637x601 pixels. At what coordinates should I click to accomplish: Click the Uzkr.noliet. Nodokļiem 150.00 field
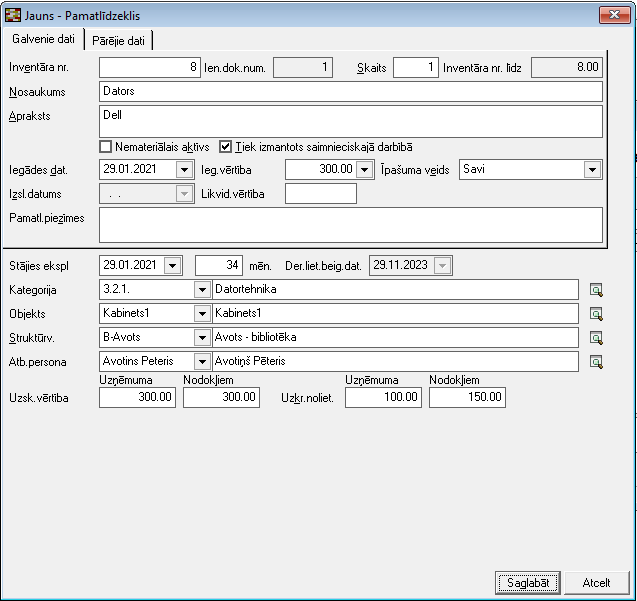pos(467,397)
